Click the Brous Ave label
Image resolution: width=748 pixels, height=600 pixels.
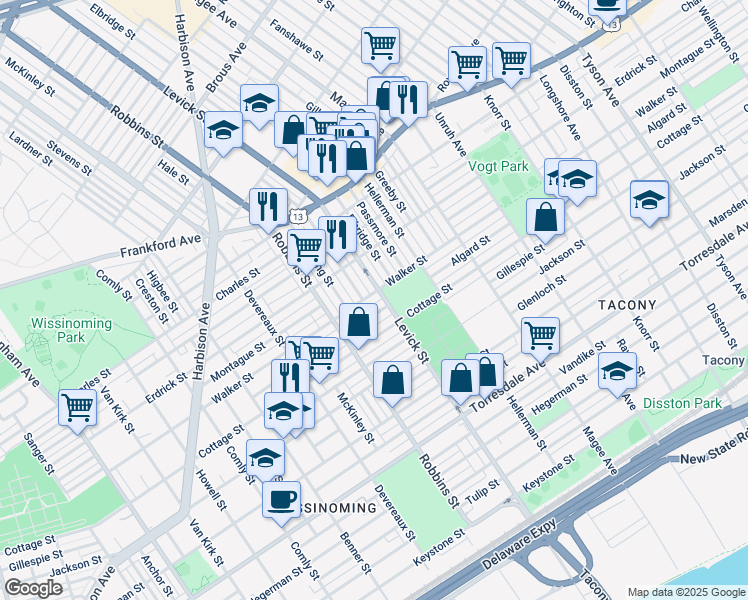click(x=227, y=67)
